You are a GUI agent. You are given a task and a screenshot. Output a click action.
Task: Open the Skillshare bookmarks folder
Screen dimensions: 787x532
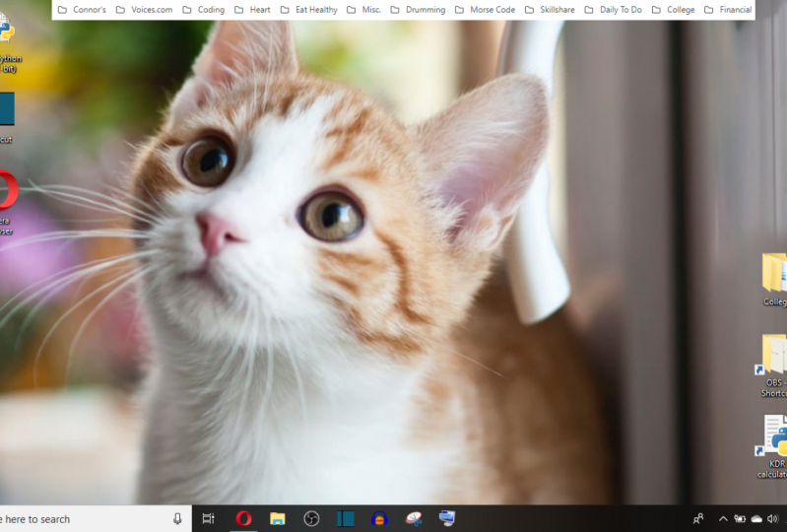(550, 10)
